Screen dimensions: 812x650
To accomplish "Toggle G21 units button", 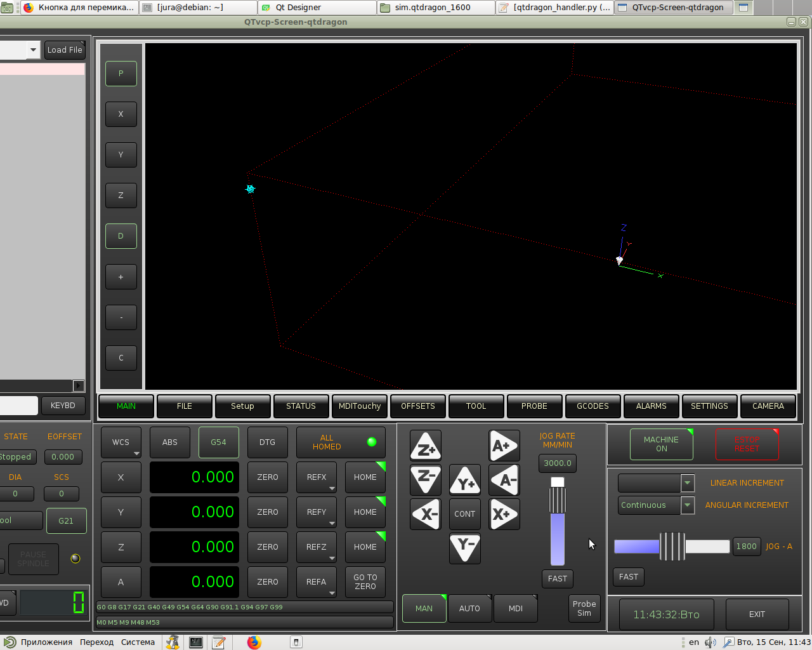I will 66,521.
